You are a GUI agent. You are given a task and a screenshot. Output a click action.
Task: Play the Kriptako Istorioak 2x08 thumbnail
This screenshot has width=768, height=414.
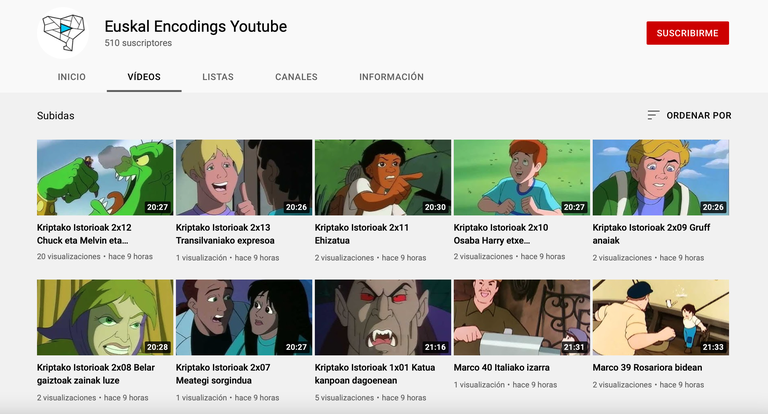click(x=105, y=317)
